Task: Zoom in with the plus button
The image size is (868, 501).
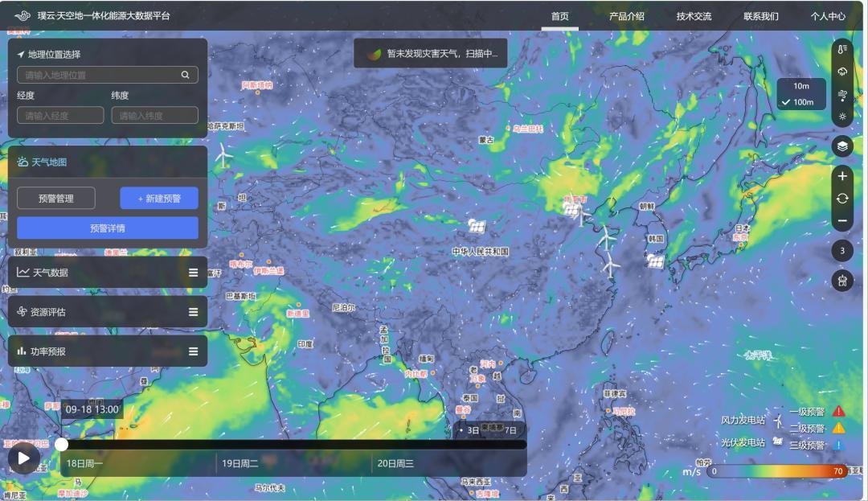Action: coord(842,176)
